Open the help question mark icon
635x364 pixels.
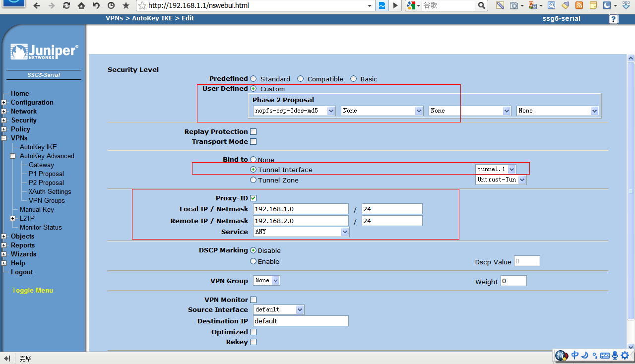pos(614,19)
